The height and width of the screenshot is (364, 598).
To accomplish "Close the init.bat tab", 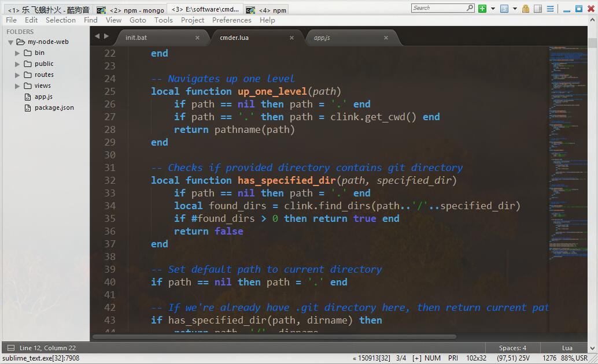I will (x=197, y=38).
